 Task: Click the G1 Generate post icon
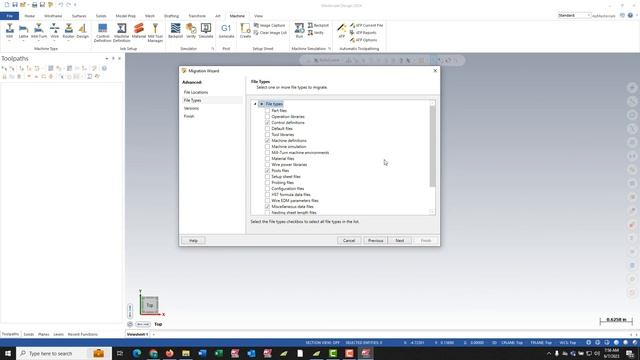pos(226,31)
